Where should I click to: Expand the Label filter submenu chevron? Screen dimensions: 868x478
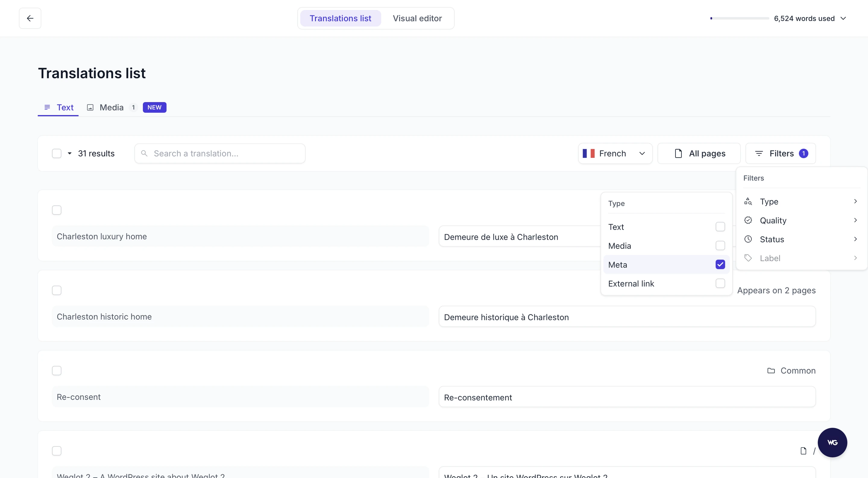click(855, 258)
